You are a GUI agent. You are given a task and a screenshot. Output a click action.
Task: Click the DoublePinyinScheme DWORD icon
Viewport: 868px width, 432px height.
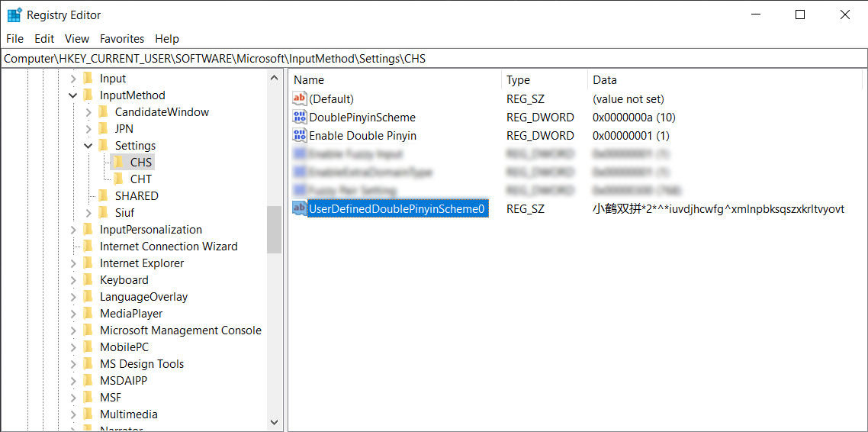(300, 118)
